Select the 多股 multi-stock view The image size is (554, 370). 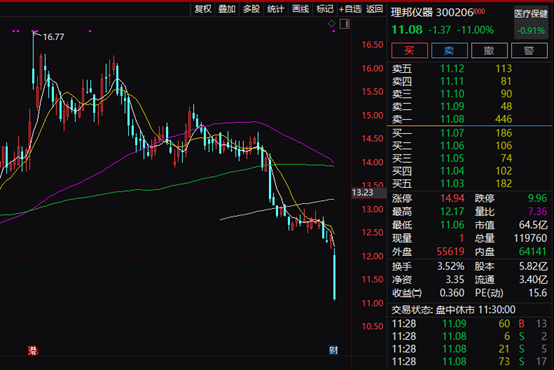coord(251,9)
